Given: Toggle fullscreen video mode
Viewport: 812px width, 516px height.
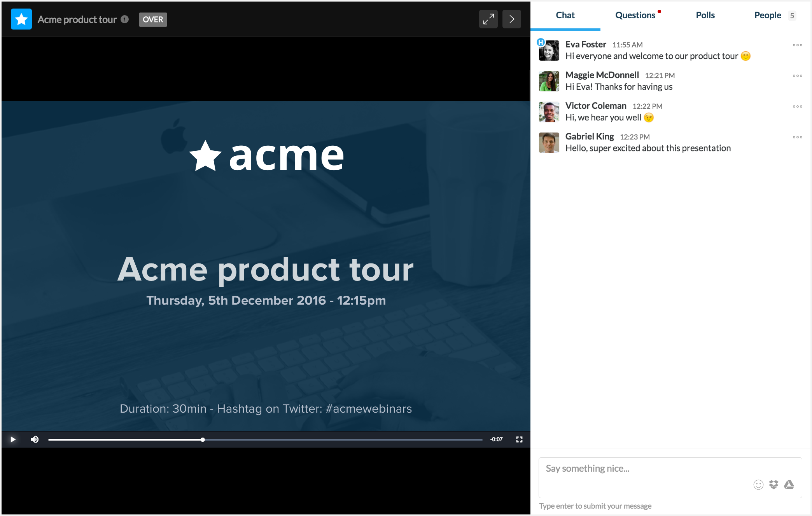Looking at the screenshot, I should tap(519, 439).
